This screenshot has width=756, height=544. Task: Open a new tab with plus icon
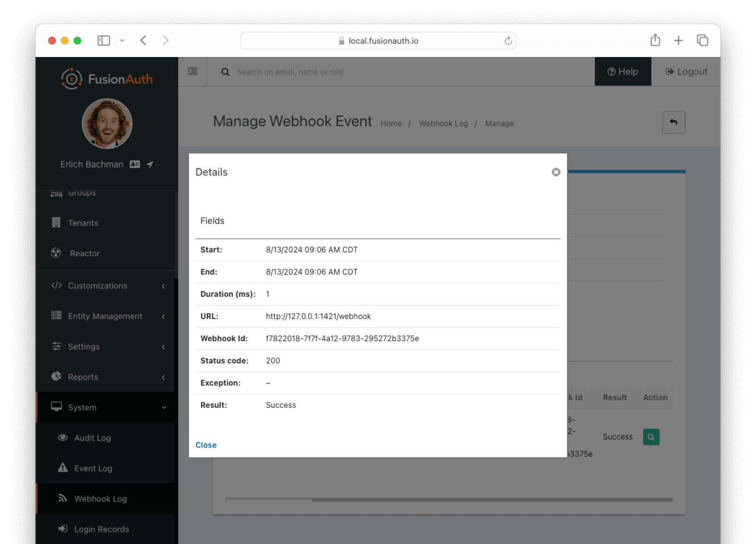coord(678,41)
